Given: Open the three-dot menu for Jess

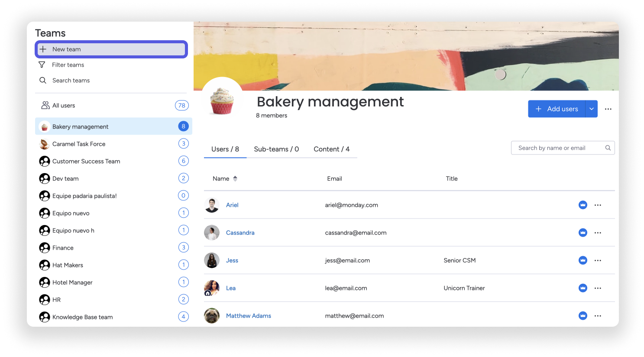Looking at the screenshot, I should pos(598,261).
